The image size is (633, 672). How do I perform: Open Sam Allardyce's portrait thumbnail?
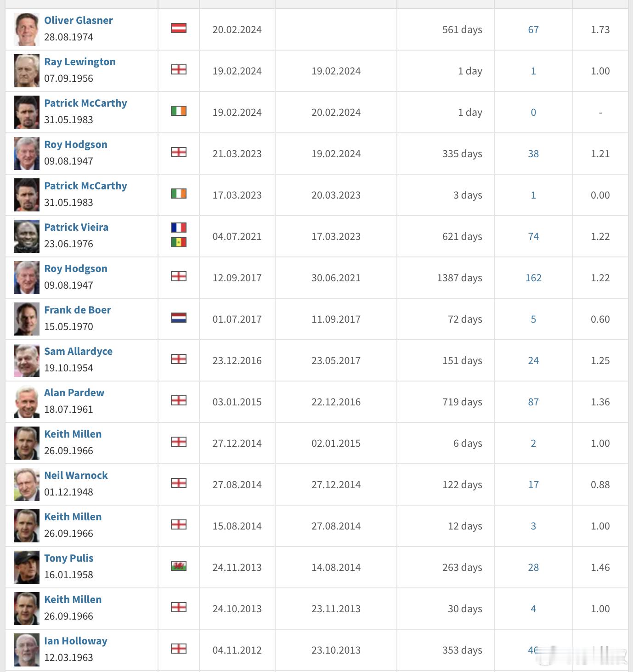pos(27,360)
